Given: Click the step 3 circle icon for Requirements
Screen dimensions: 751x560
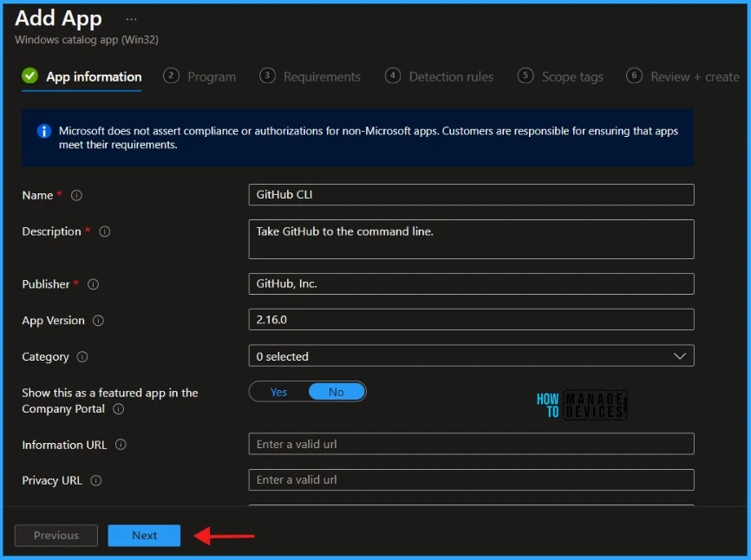Looking at the screenshot, I should pos(267,75).
